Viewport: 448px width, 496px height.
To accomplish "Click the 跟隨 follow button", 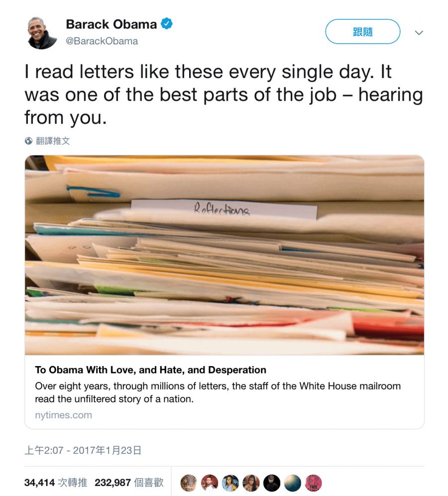I will click(x=363, y=32).
